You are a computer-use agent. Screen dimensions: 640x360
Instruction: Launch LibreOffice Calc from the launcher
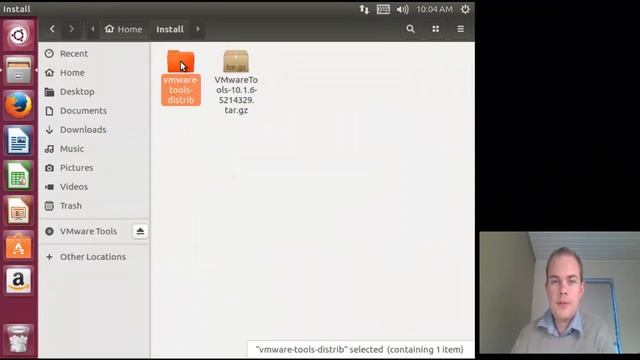[18, 176]
